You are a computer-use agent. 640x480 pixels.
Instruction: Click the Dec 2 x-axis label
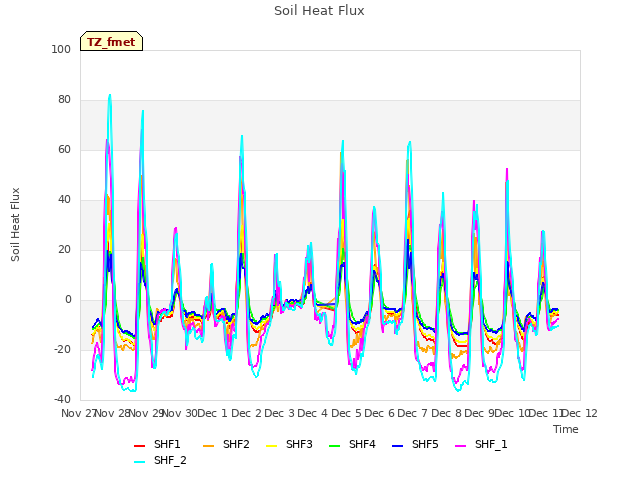246,413
